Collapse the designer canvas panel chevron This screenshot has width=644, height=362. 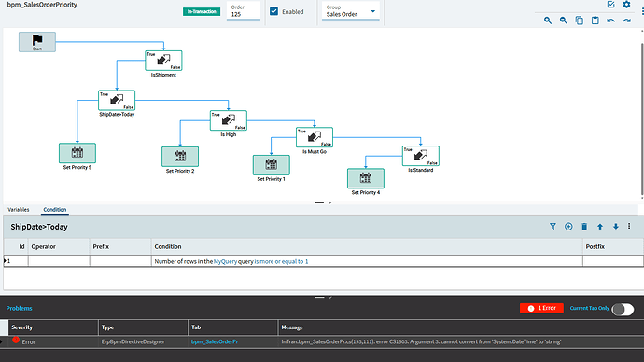[x=329, y=202]
